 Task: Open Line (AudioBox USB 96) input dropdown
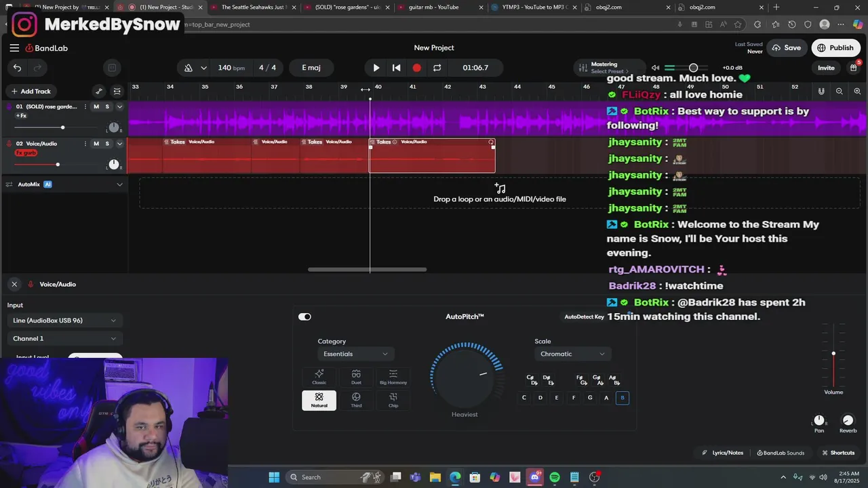point(64,321)
